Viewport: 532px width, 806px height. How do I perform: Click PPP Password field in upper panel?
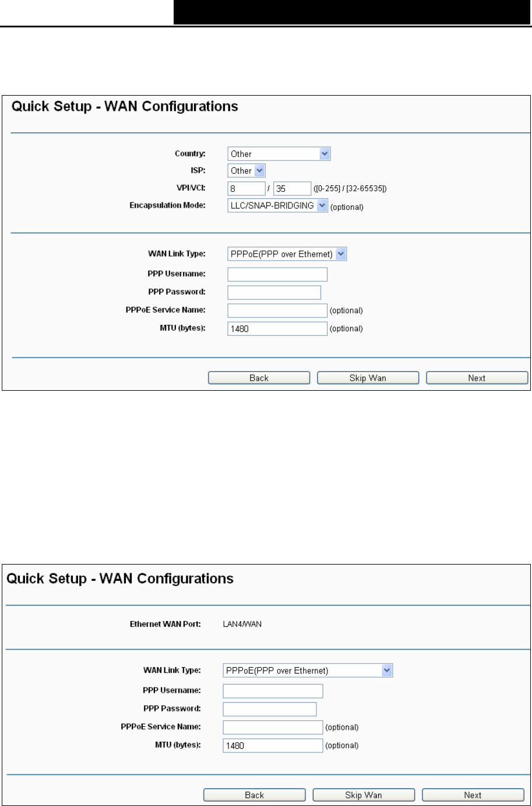tap(274, 292)
